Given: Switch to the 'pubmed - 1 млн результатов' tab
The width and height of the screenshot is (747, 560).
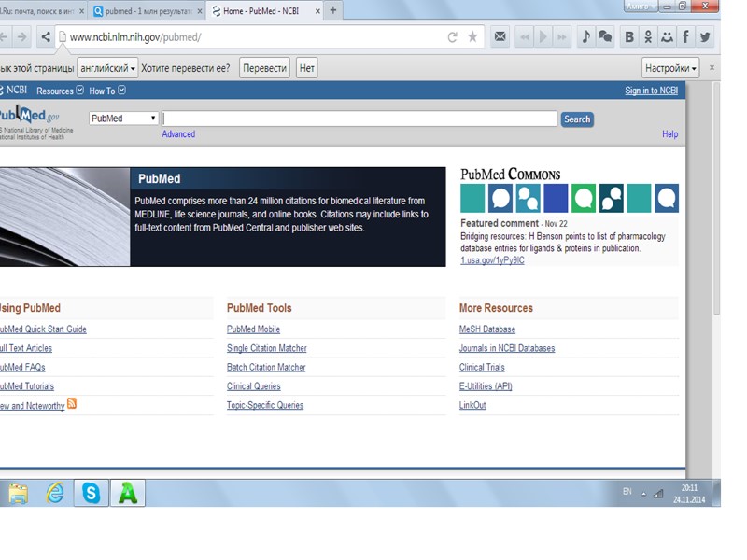Looking at the screenshot, I should 148,10.
